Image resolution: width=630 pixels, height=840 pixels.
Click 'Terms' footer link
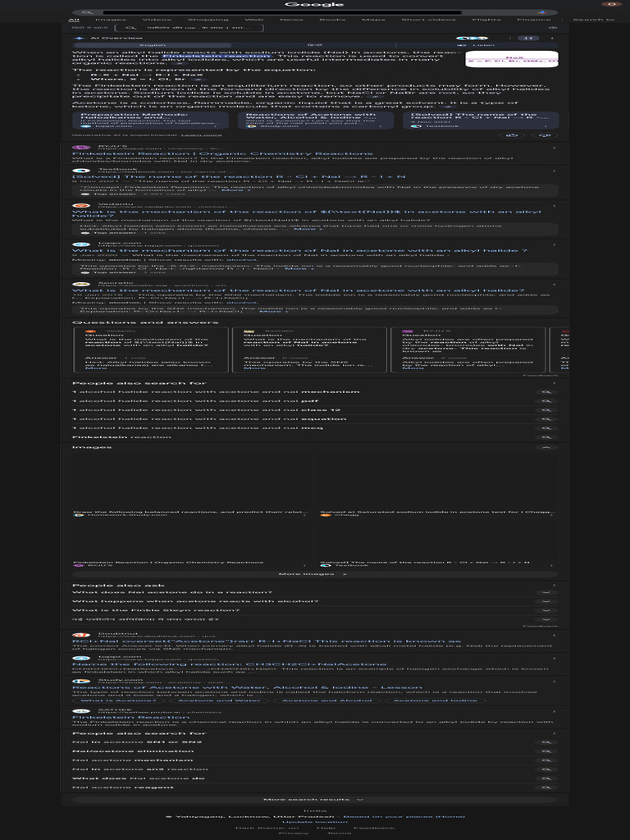click(x=339, y=833)
